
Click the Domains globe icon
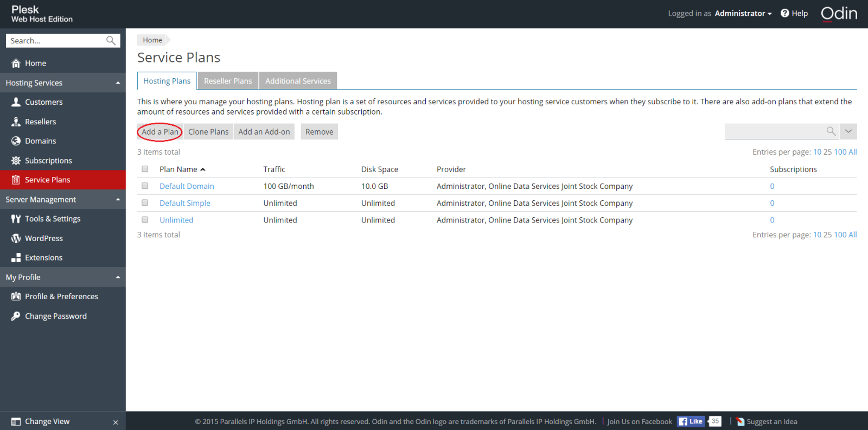[16, 141]
